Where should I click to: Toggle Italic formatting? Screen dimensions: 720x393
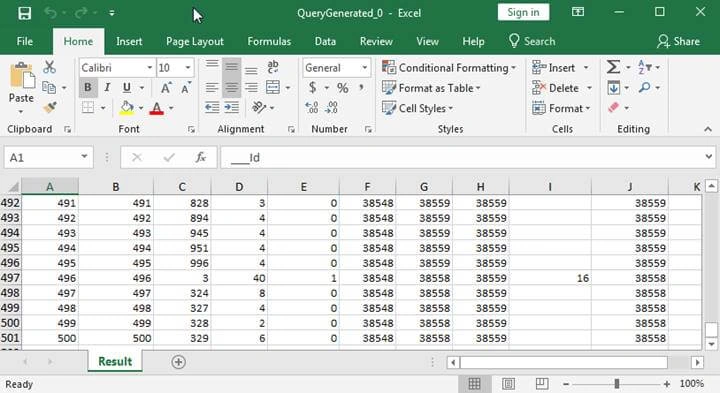107,87
